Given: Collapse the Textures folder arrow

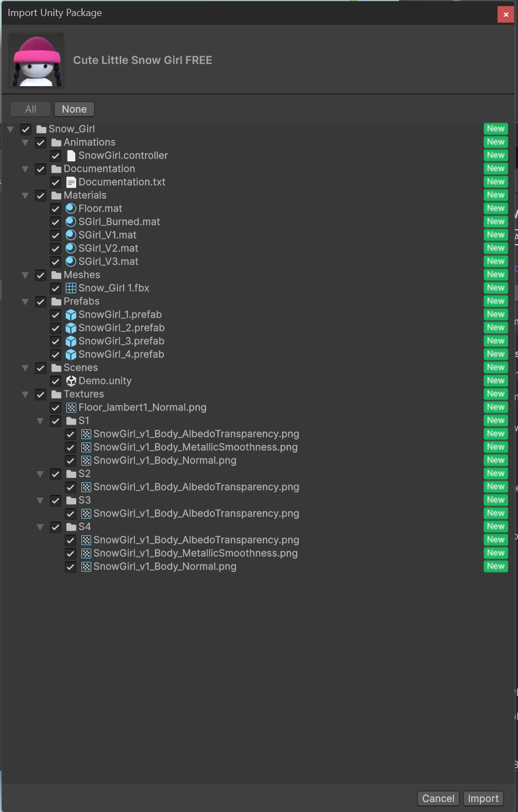Looking at the screenshot, I should point(25,394).
